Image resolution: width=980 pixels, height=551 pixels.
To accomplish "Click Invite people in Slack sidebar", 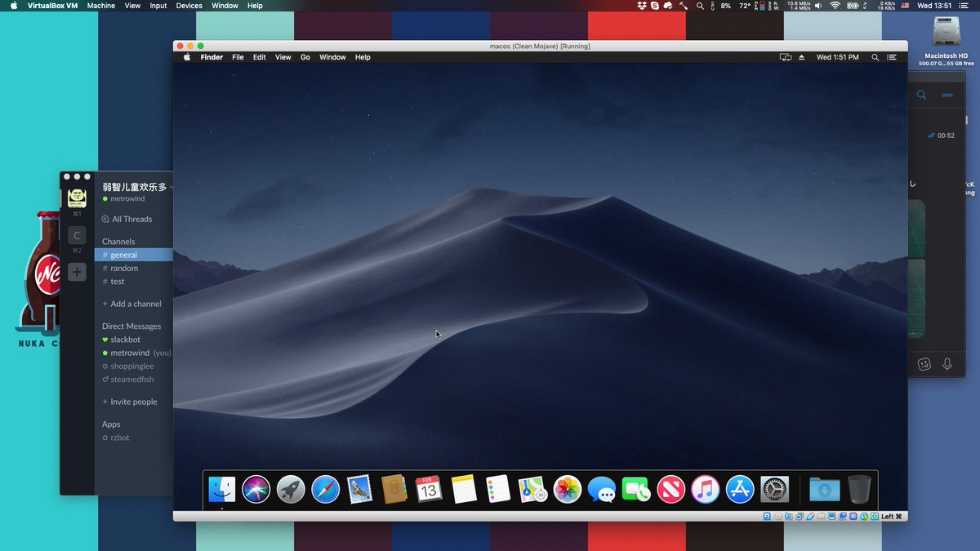I will 134,402.
